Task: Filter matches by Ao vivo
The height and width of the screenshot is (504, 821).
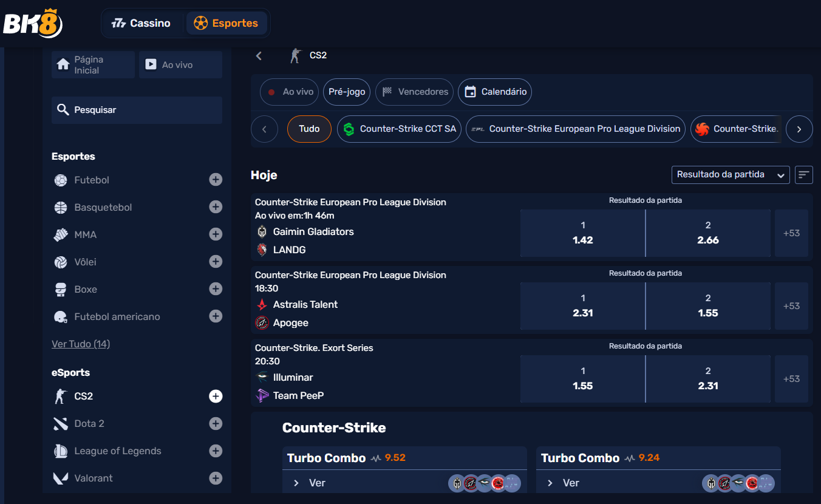Action: (x=289, y=92)
